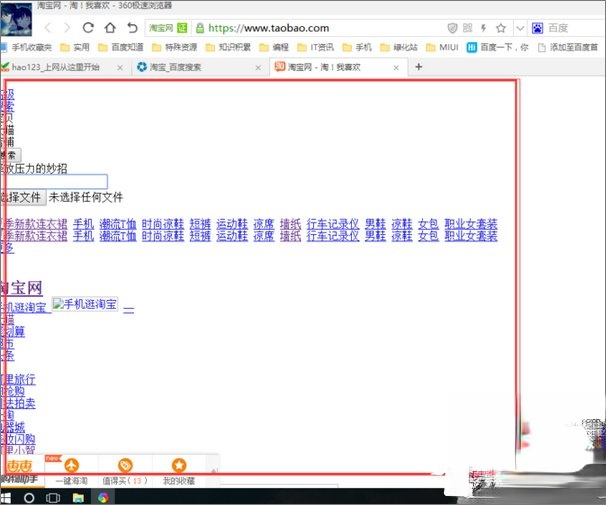The width and height of the screenshot is (606, 505).
Task: Click the 值得买 price tag icon
Action: [x=125, y=466]
